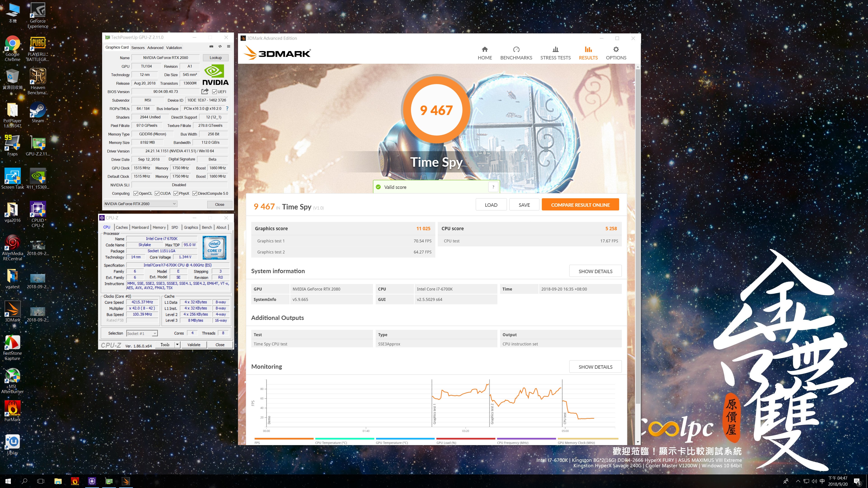Screen dimensions: 868x488
Task: Select the MSI Afterburner desktop icon
Action: (x=12, y=380)
